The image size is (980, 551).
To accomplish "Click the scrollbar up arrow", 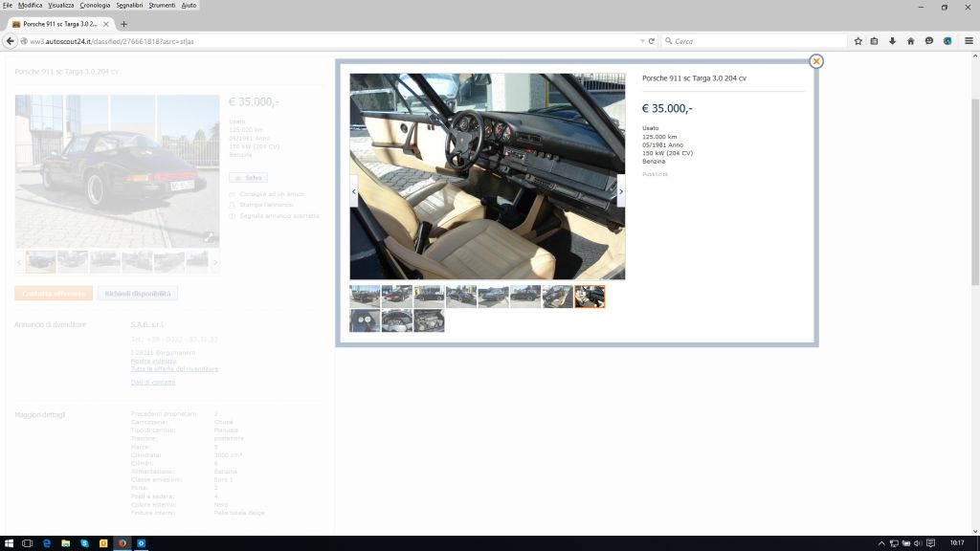I will (x=975, y=56).
